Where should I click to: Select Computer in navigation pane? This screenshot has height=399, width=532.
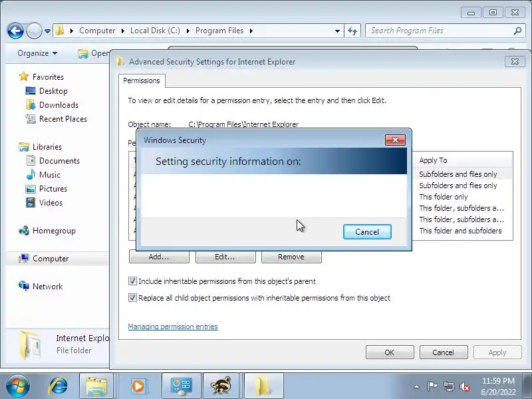[x=51, y=259]
